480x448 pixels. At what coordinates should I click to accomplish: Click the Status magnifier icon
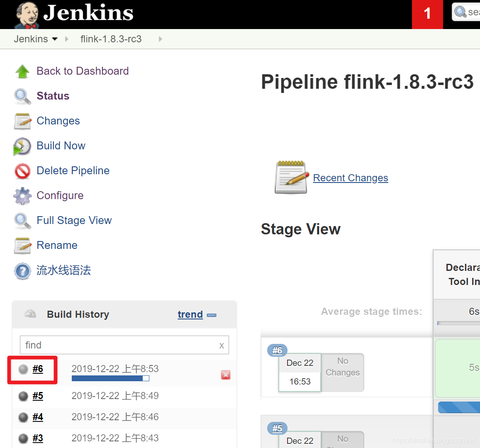22,96
